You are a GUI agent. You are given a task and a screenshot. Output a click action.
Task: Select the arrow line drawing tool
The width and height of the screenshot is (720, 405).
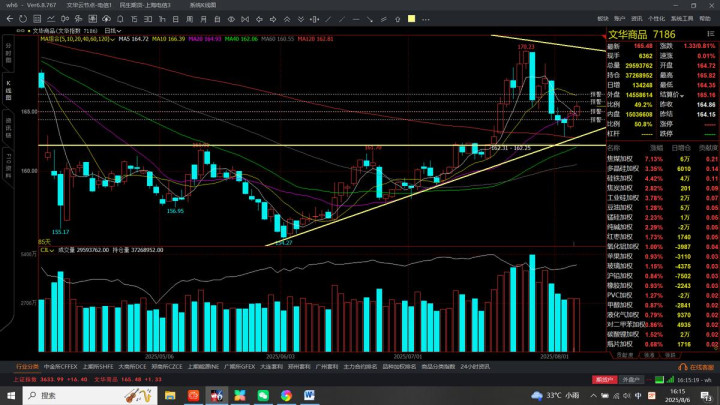click(x=370, y=19)
